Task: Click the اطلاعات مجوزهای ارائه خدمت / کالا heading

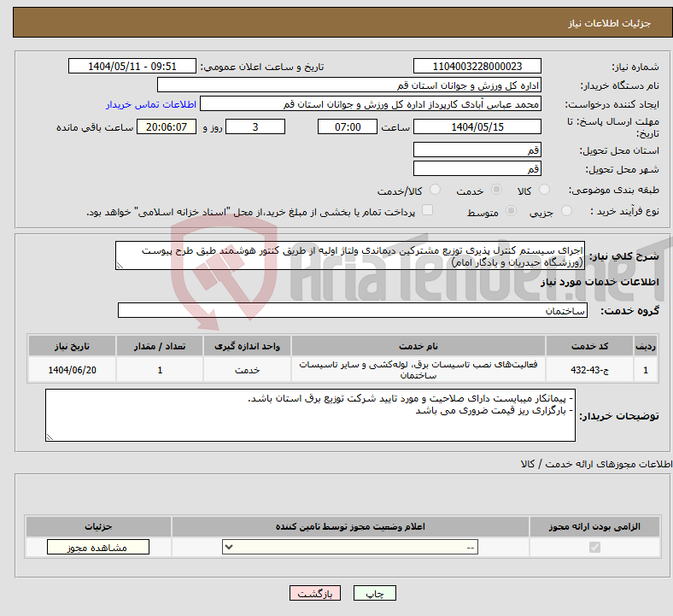Action: coord(596,464)
